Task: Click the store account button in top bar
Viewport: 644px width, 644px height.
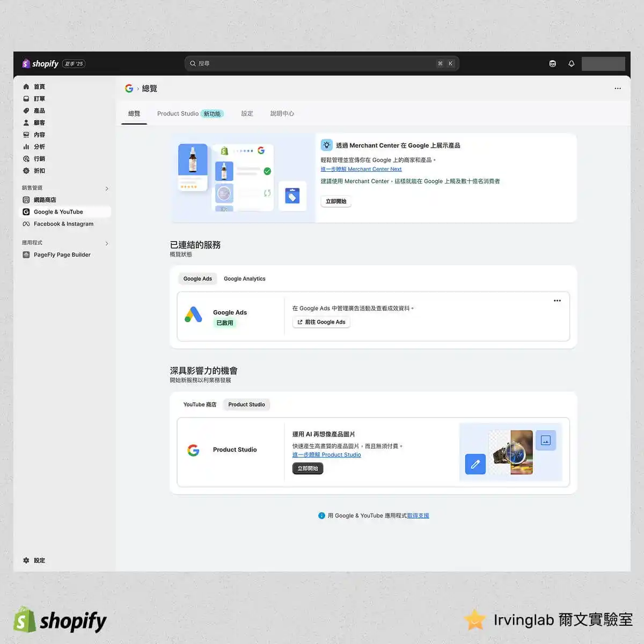Action: 603,63
